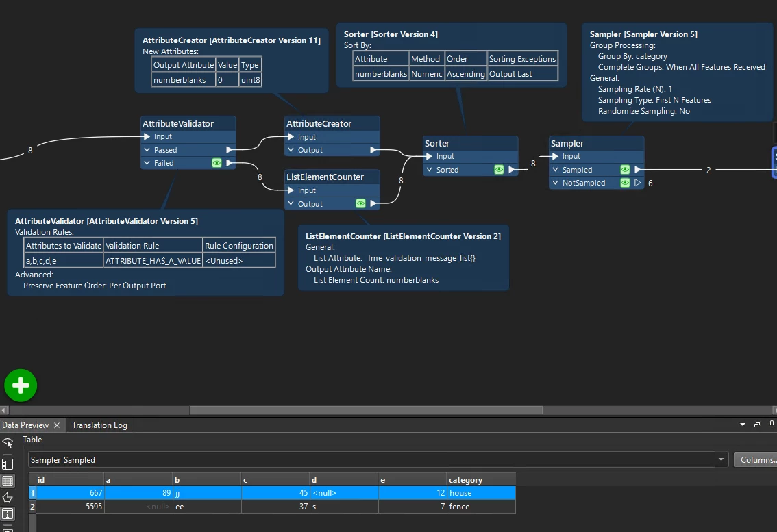Click the Sampler NotSampled output port arrow
Viewport: 777px width, 532px height.
(x=638, y=183)
